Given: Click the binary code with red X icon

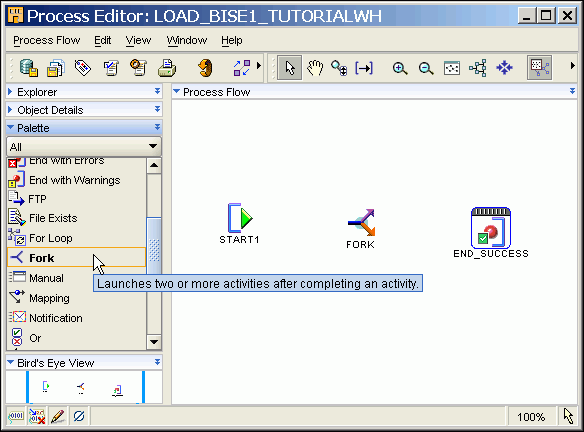Looking at the screenshot, I should (37, 416).
